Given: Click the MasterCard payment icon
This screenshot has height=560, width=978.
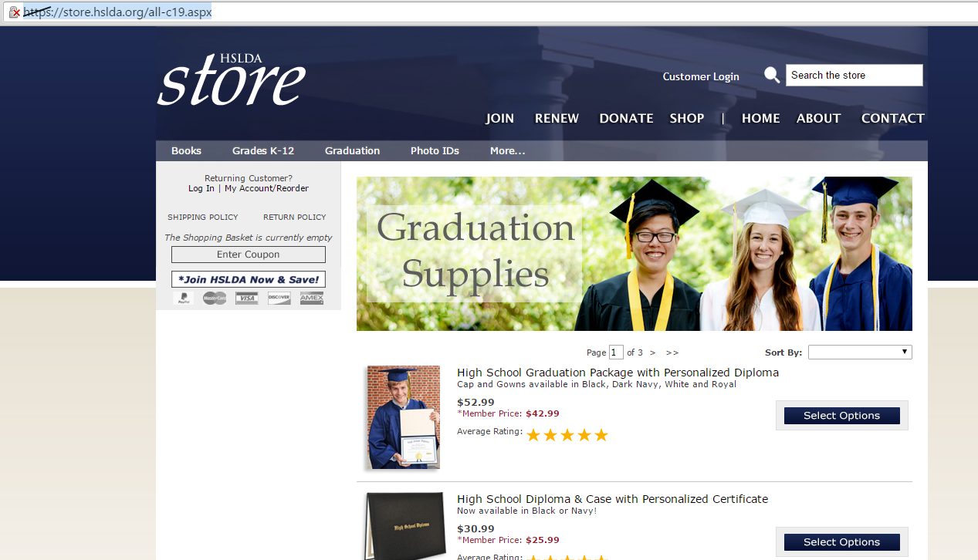Looking at the screenshot, I should 215,299.
